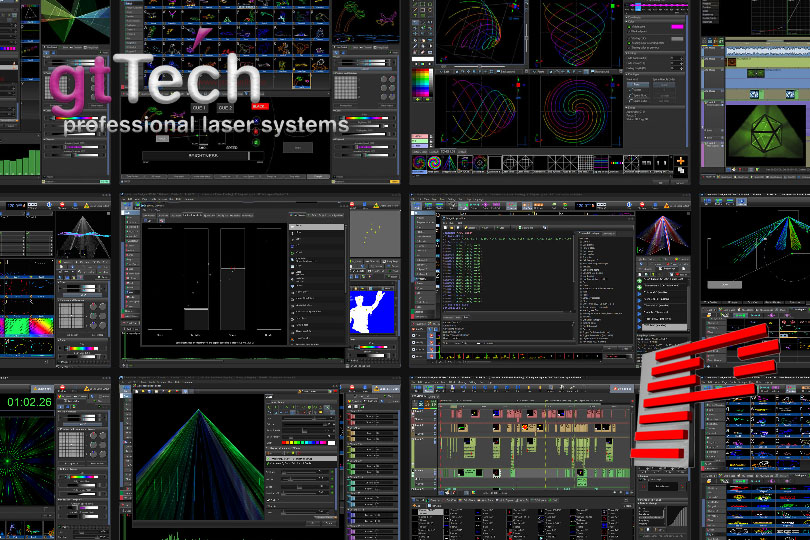Open the highlighted tab above figure thumbnails
810x540 pixels.
point(447,151)
